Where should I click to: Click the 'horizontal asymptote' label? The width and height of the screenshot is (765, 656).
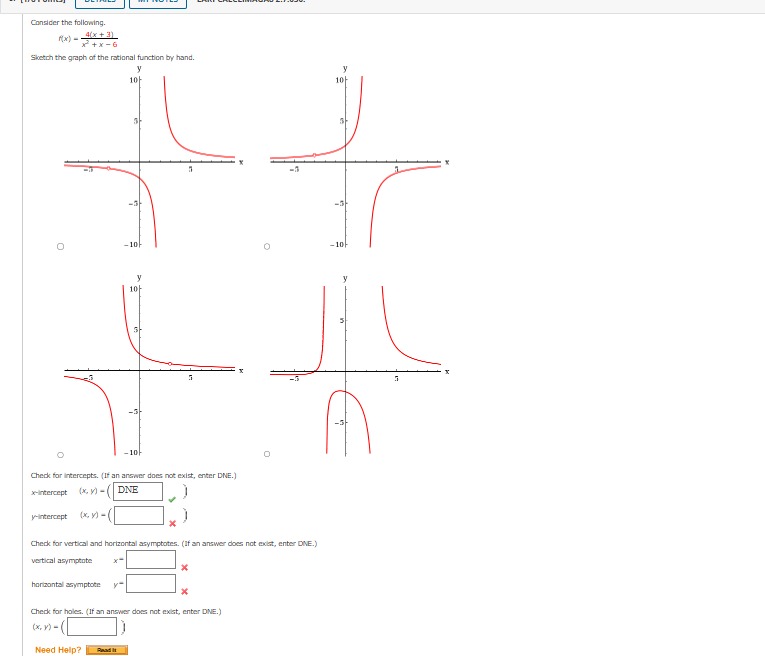tap(66, 584)
